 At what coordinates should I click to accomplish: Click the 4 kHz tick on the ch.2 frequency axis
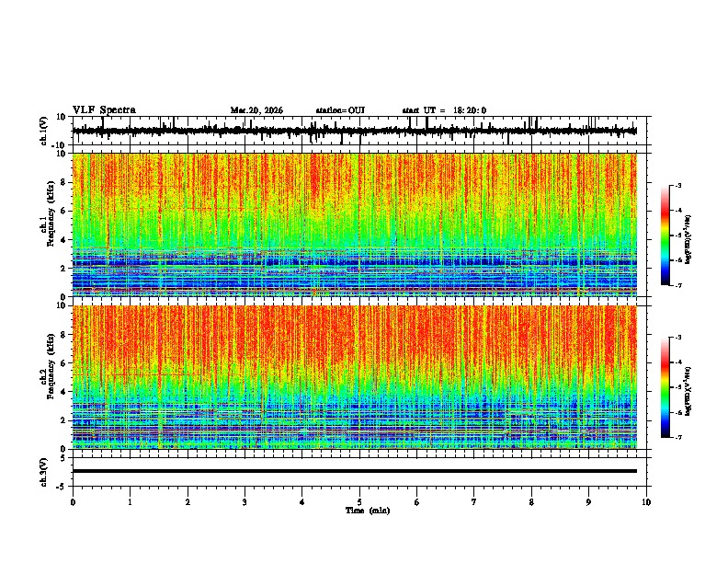[x=63, y=392]
